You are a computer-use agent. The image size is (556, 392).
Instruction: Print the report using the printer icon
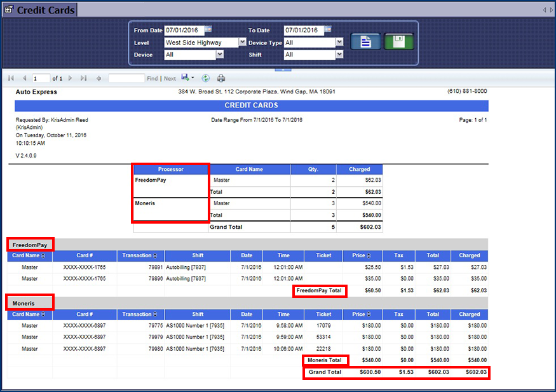[x=221, y=78]
